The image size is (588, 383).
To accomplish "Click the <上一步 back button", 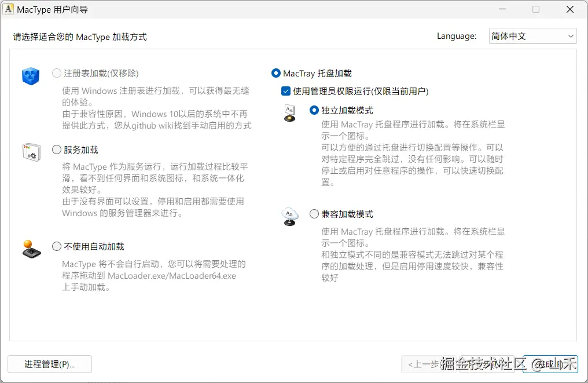I will coord(429,364).
